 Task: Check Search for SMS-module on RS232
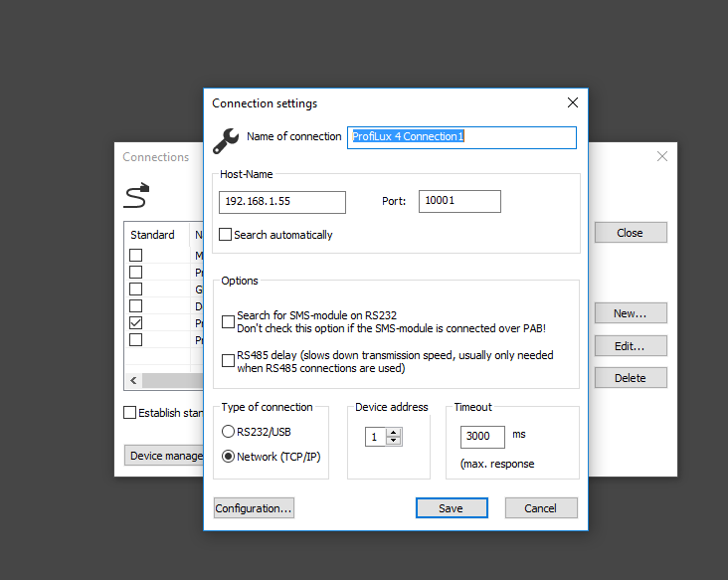[228, 321]
